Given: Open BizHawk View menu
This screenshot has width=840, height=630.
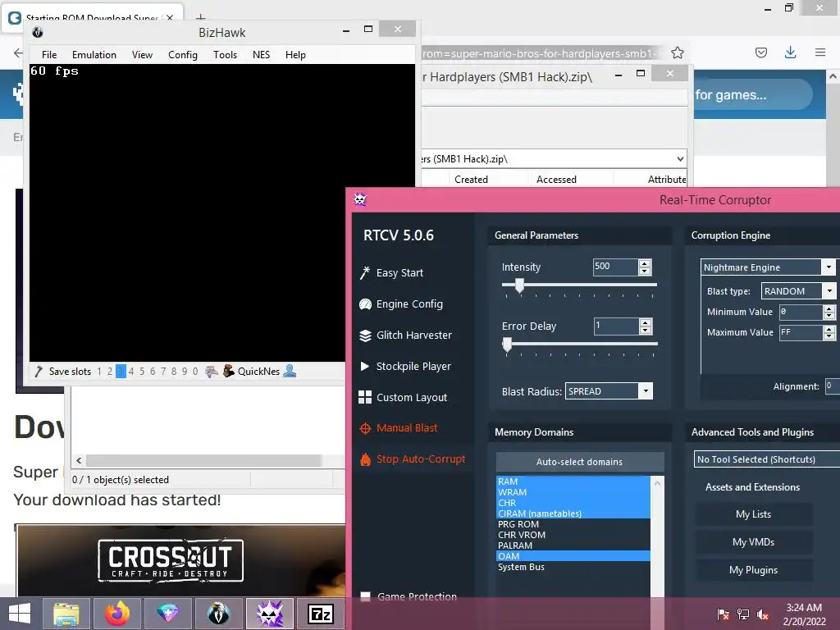Looking at the screenshot, I should click(142, 55).
